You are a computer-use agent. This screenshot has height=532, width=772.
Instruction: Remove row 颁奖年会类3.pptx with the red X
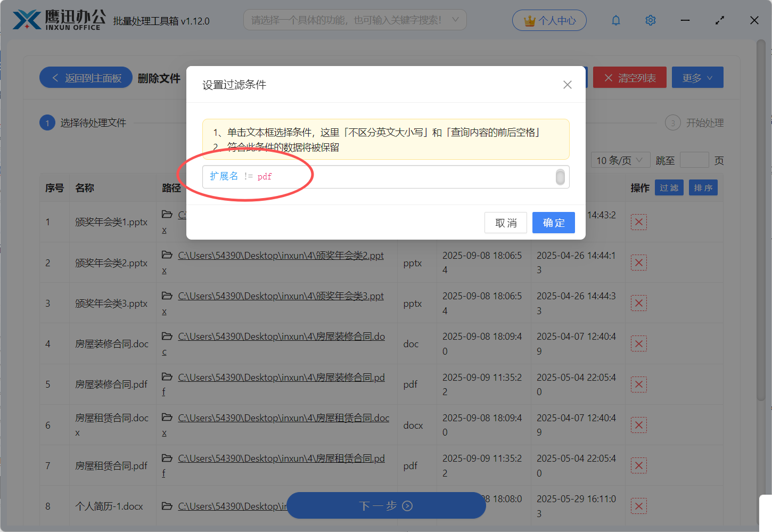coord(639,303)
